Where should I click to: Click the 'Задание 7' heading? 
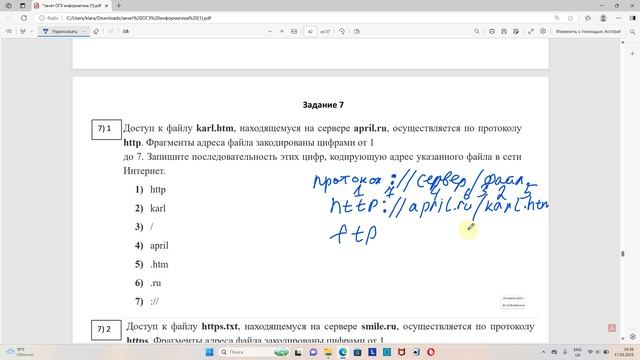(323, 105)
